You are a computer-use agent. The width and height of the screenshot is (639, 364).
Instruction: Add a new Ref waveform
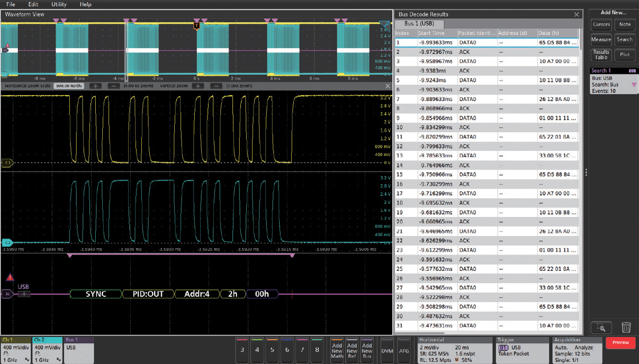352,350
